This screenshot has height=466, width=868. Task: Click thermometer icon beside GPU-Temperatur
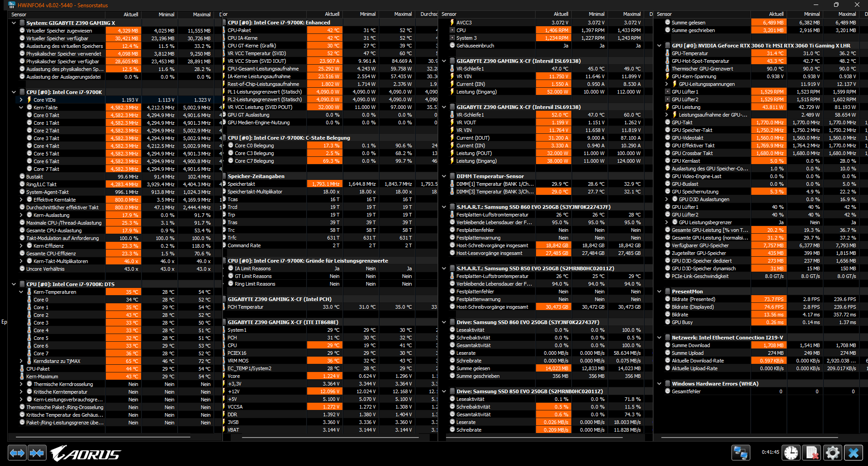click(668, 53)
